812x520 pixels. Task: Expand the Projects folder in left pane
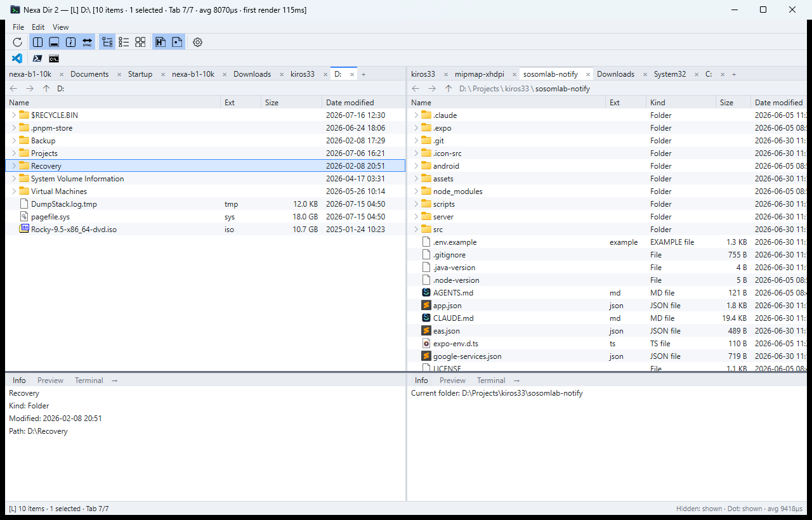pyautogui.click(x=13, y=153)
